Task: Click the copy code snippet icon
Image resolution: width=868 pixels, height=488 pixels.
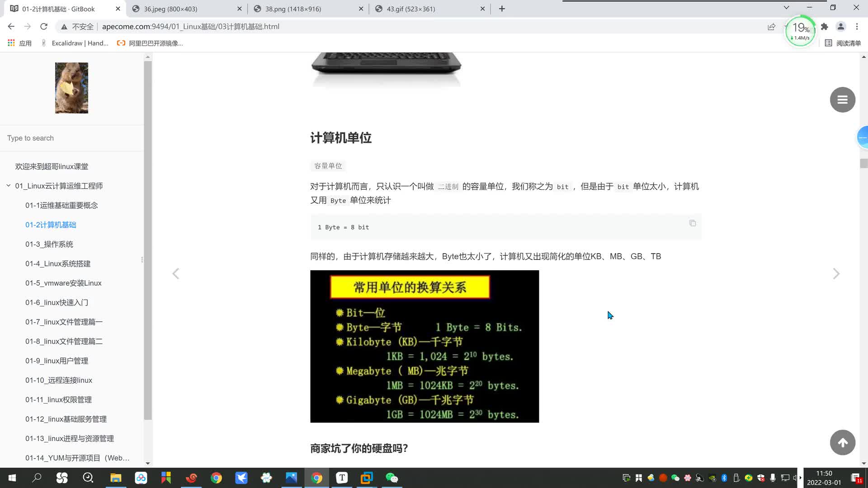Action: (x=693, y=223)
